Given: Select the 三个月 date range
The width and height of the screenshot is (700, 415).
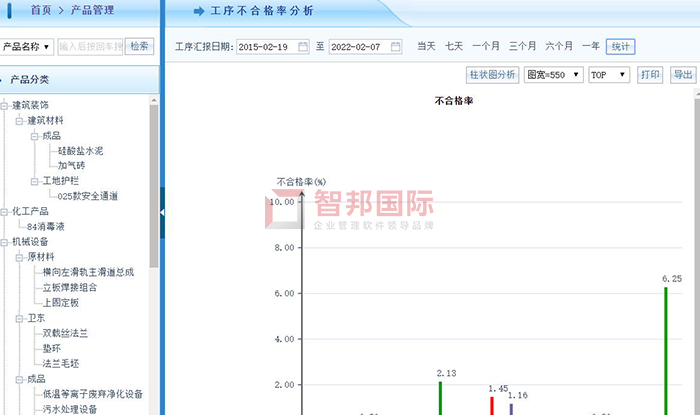Looking at the screenshot, I should pos(522,46).
